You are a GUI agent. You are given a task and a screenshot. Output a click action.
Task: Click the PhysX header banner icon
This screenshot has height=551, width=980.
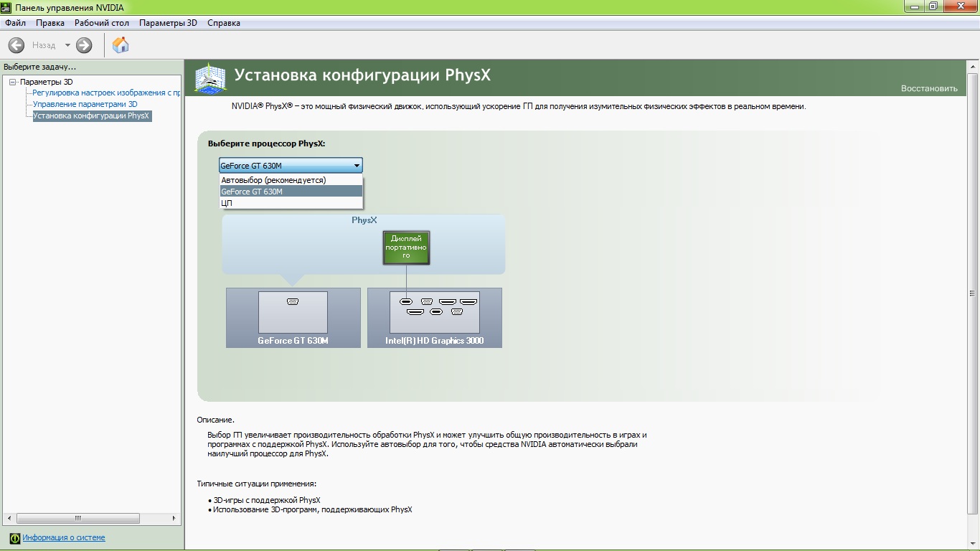coord(211,77)
